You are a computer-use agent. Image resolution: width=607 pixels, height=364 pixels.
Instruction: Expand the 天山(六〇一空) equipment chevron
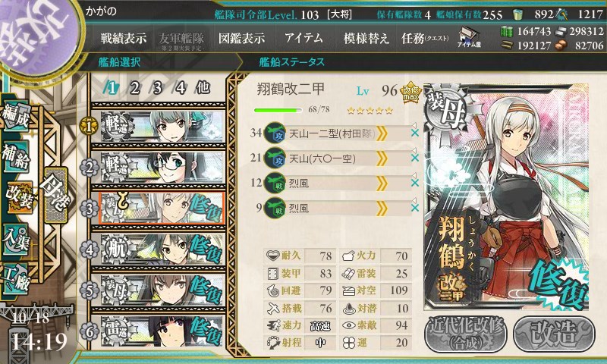(x=382, y=158)
